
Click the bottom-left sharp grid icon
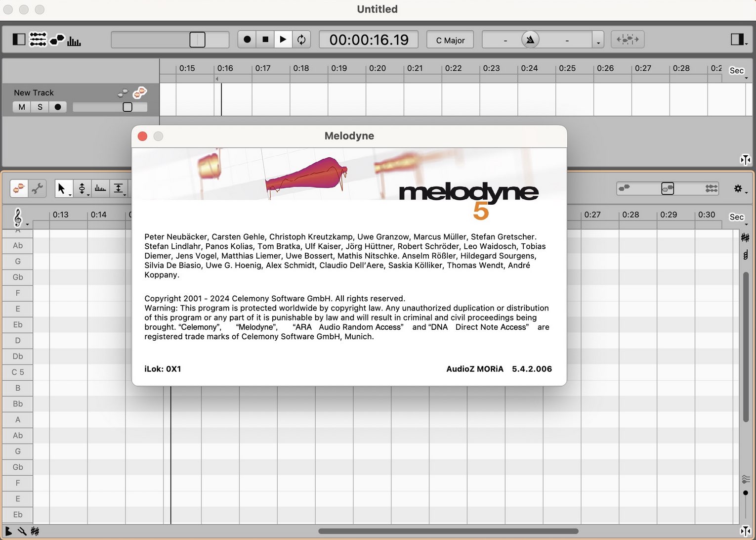[35, 532]
